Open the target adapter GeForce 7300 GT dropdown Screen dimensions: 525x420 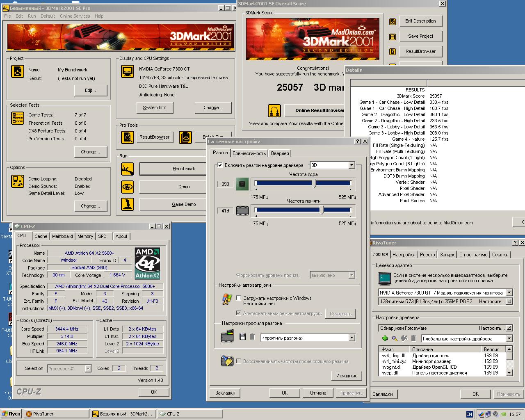[x=509, y=293]
